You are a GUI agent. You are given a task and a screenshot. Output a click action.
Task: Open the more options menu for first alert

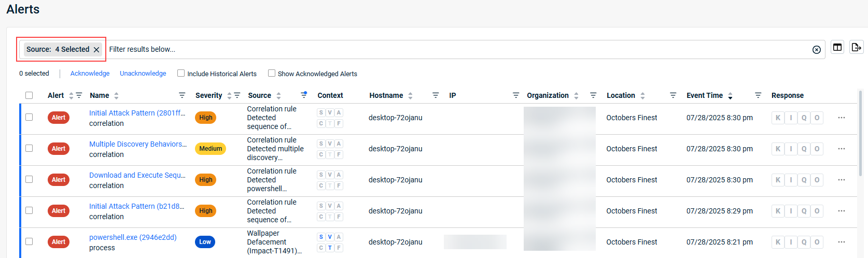[x=841, y=118]
